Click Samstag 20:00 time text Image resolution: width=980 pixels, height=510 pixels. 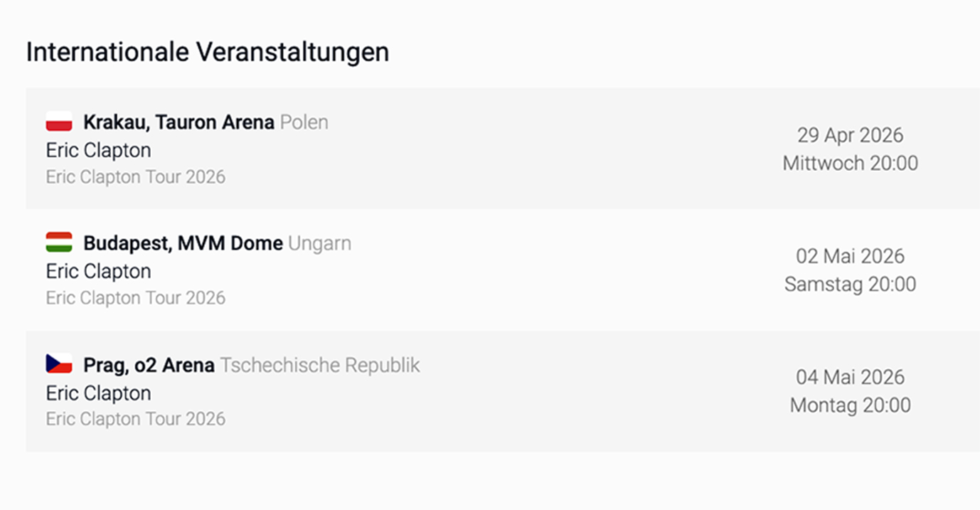point(850,284)
